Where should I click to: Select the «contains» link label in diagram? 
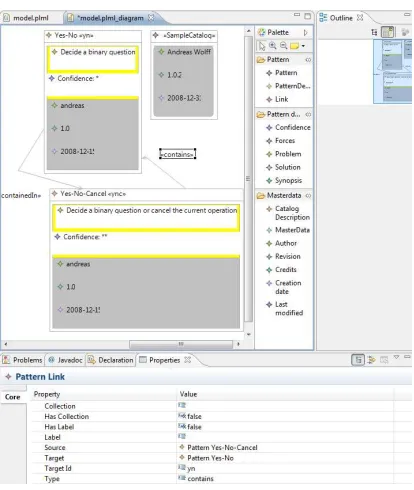point(178,154)
